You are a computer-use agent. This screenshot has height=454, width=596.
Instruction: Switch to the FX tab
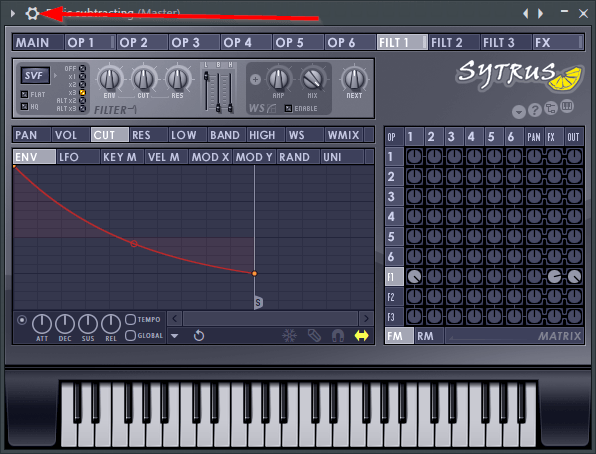tap(558, 42)
